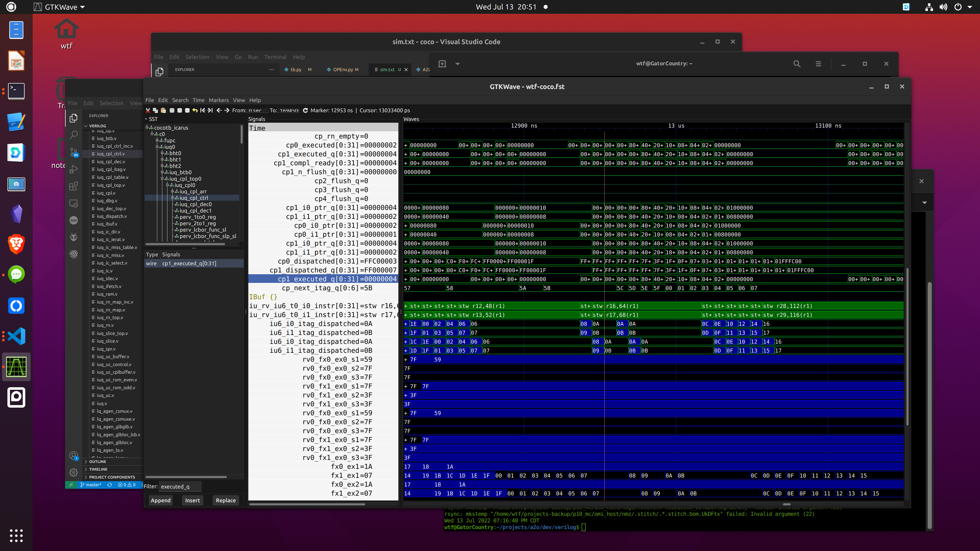The image size is (980, 551).
Task: Expand the iuq_cpl_ctrl tree node
Action: 172,198
